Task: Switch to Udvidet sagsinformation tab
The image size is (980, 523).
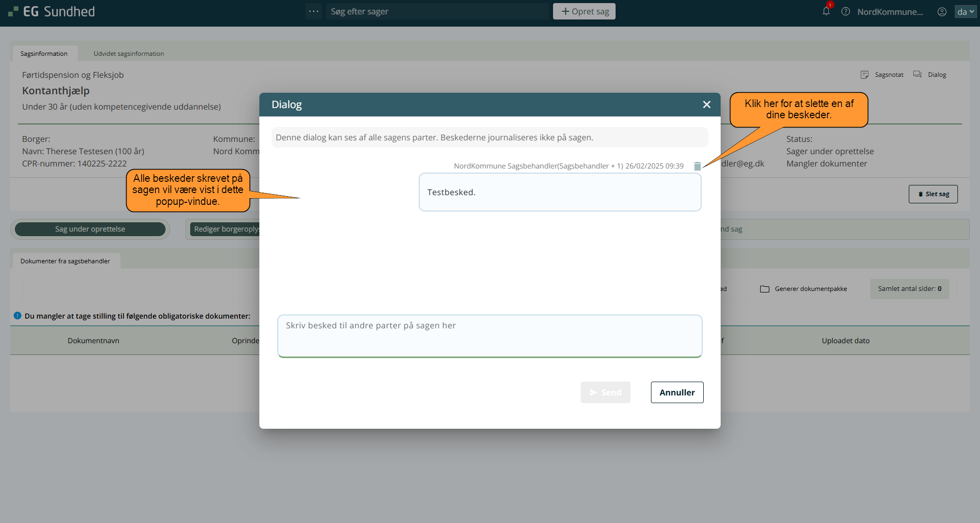Action: click(129, 54)
